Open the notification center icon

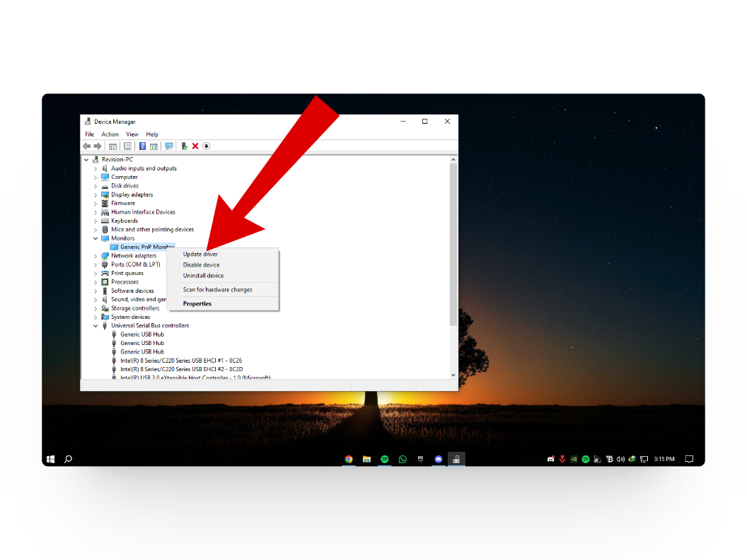689,459
